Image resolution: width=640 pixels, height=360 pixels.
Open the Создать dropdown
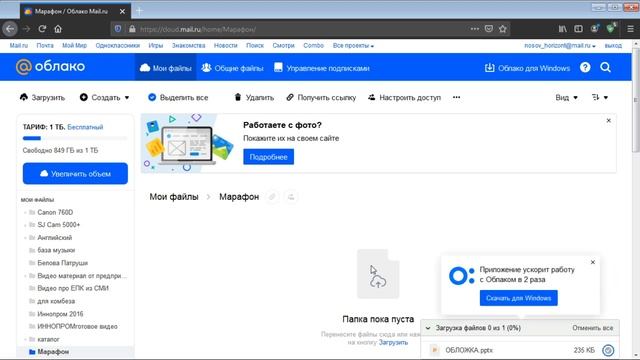tap(104, 98)
